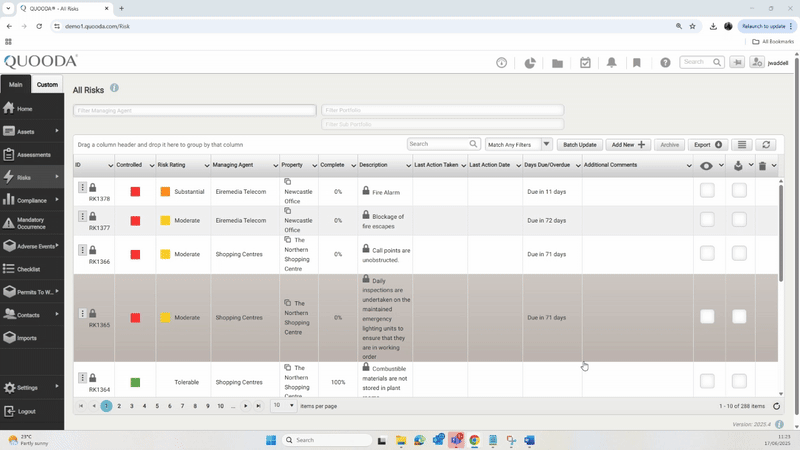Open the pie chart dashboard icon
This screenshot has height=450, width=800.
click(x=530, y=63)
